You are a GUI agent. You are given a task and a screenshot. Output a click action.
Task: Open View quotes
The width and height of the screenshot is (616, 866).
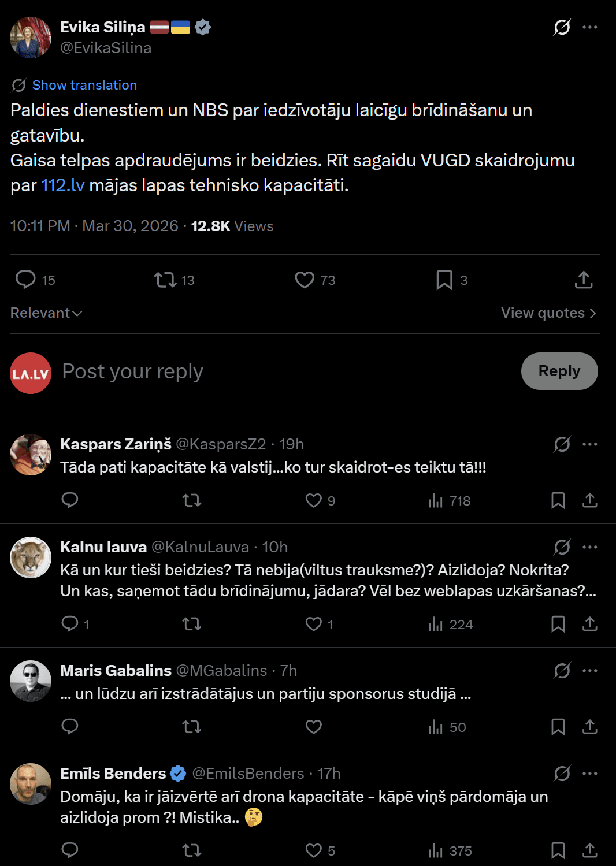[x=548, y=313]
